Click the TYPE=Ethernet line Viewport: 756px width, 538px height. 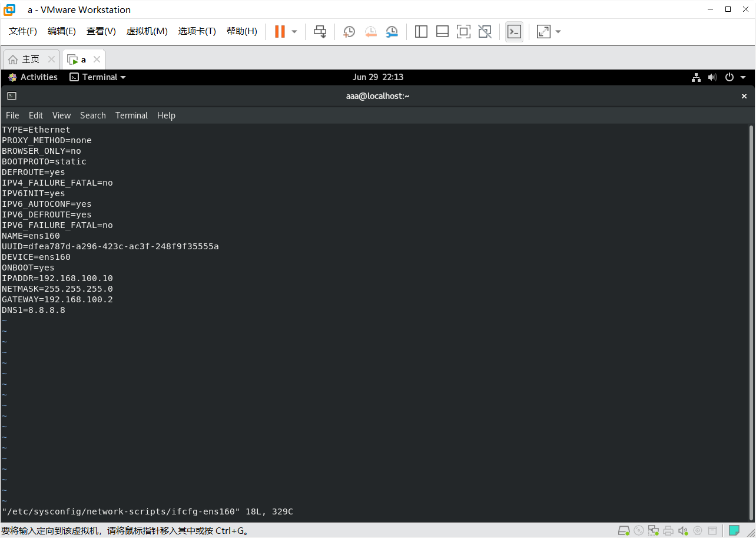(36, 130)
